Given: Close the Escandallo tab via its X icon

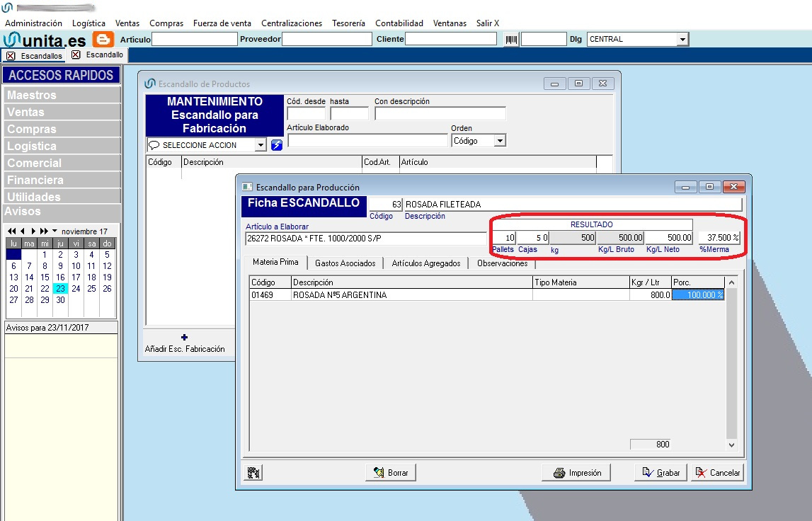Looking at the screenshot, I should pos(76,55).
